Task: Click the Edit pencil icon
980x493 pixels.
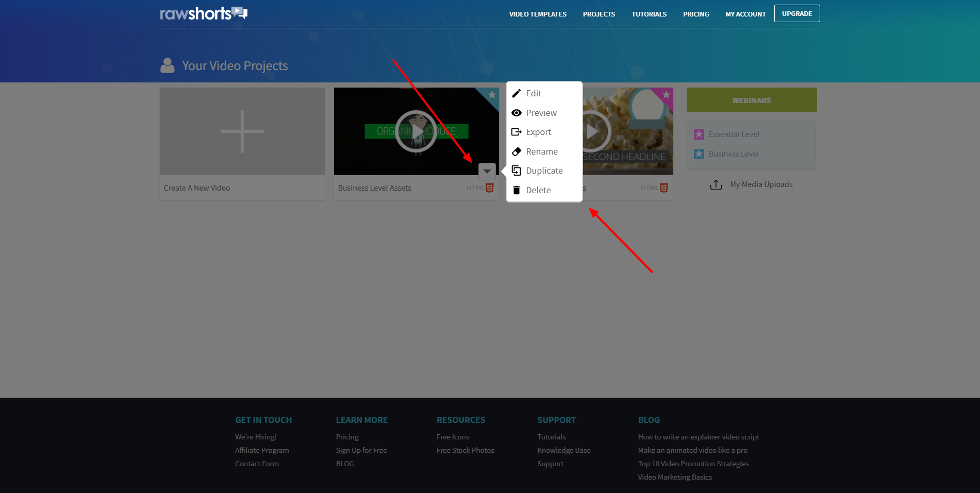Action: pos(516,93)
